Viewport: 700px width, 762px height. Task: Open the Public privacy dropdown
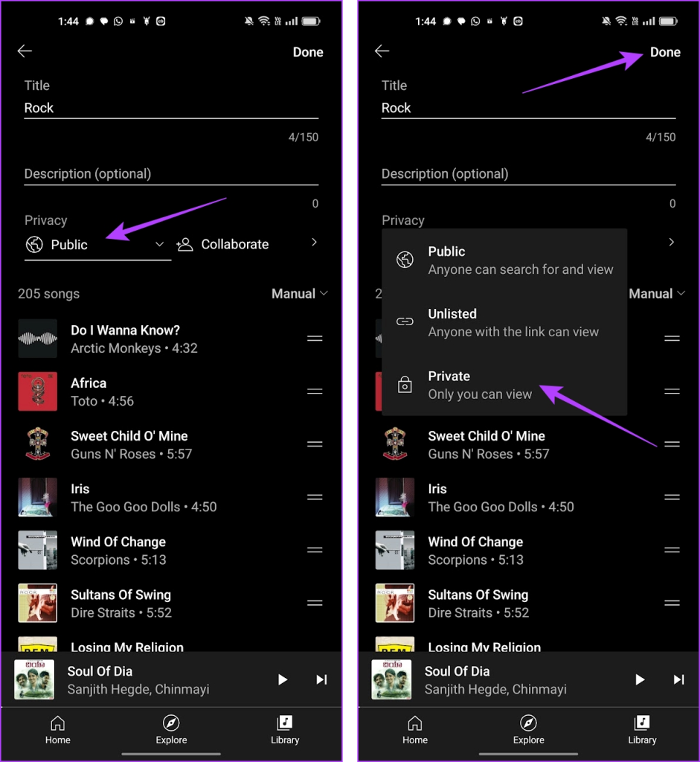pyautogui.click(x=97, y=245)
